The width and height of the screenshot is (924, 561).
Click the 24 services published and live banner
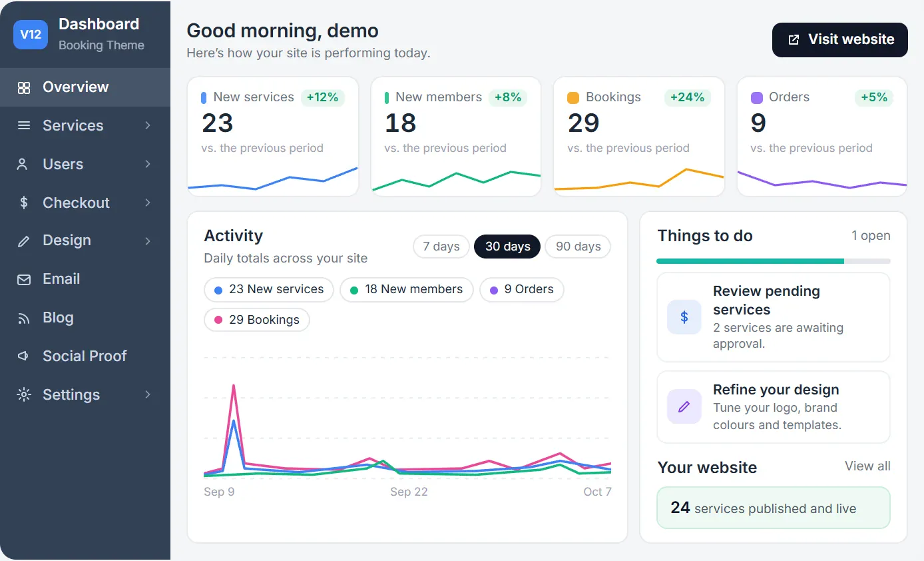coord(774,508)
